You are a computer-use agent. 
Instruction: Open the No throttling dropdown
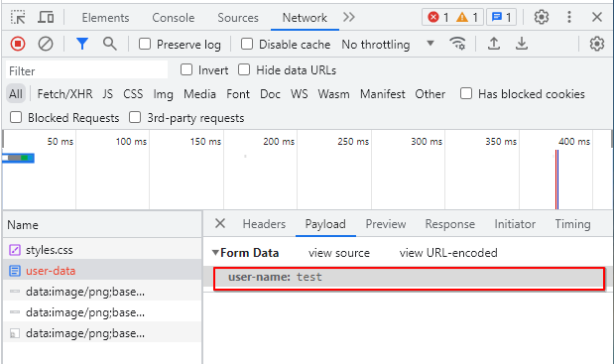pos(388,45)
